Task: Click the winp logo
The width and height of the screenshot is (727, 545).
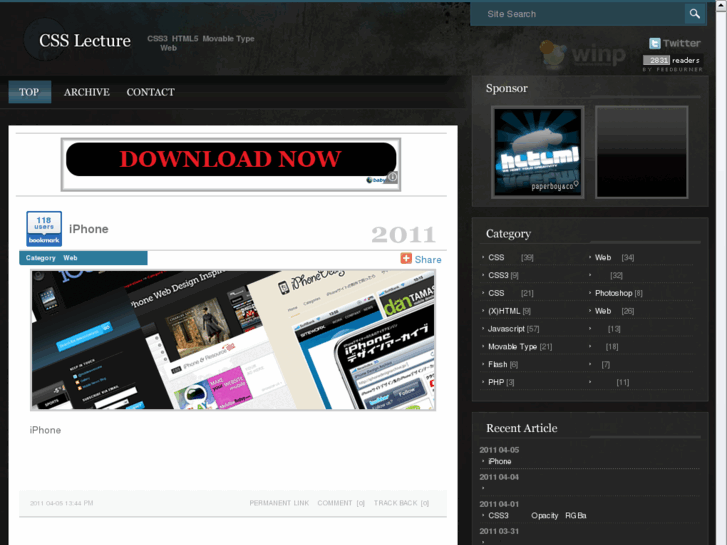Action: click(x=584, y=55)
